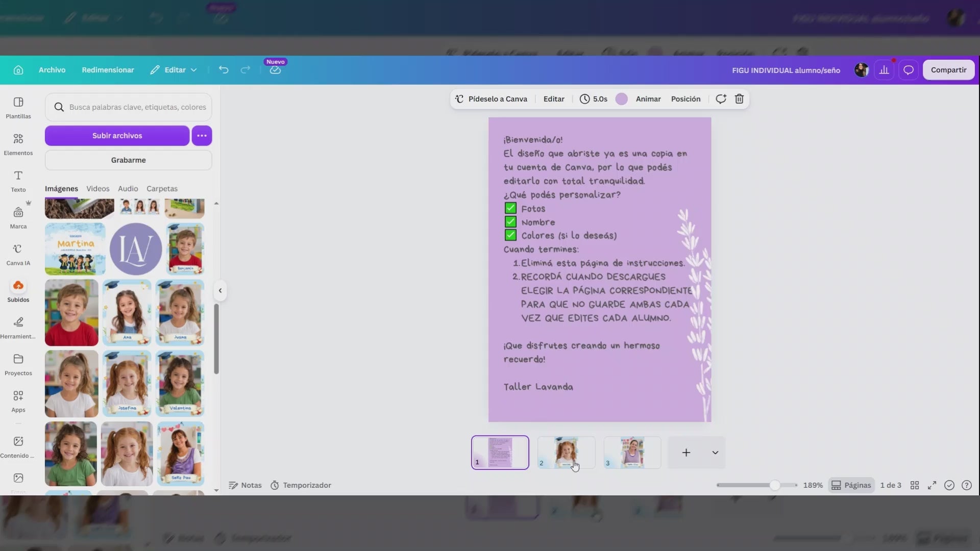
Task: Delete page using the trash icon
Action: click(739, 99)
